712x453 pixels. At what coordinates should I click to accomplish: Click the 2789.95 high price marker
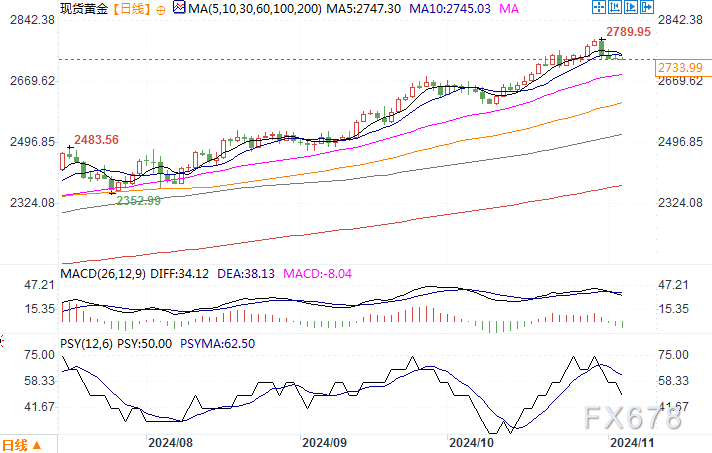629,32
